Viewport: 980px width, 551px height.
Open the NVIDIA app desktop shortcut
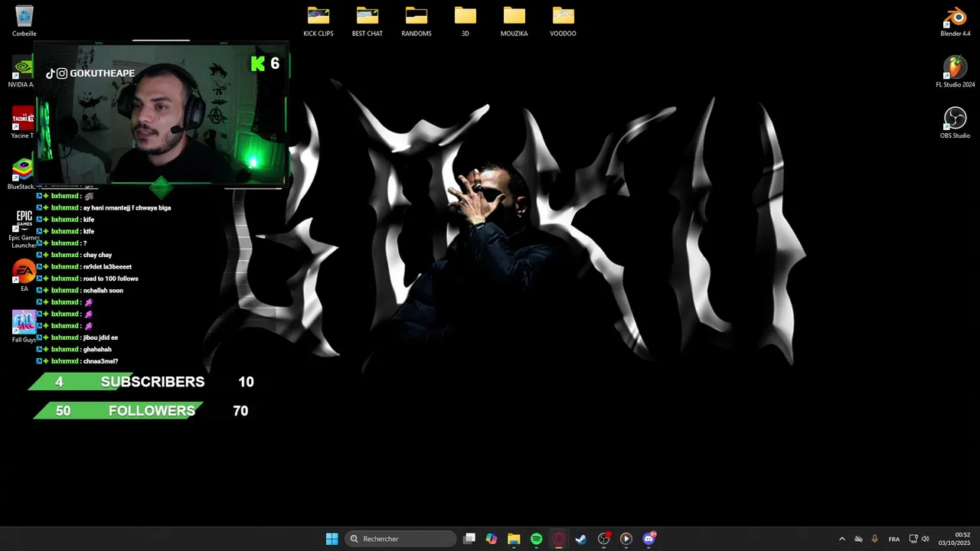coord(21,72)
